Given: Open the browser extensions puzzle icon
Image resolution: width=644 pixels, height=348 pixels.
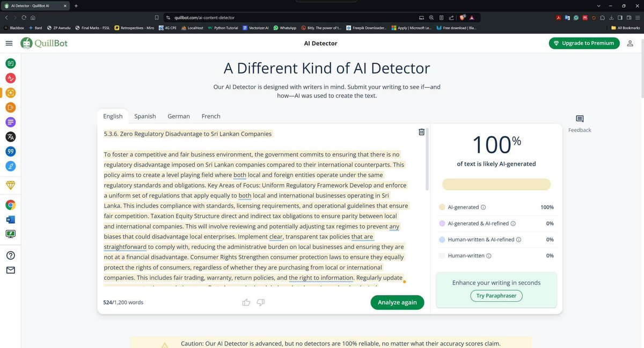Looking at the screenshot, I should coord(602,17).
